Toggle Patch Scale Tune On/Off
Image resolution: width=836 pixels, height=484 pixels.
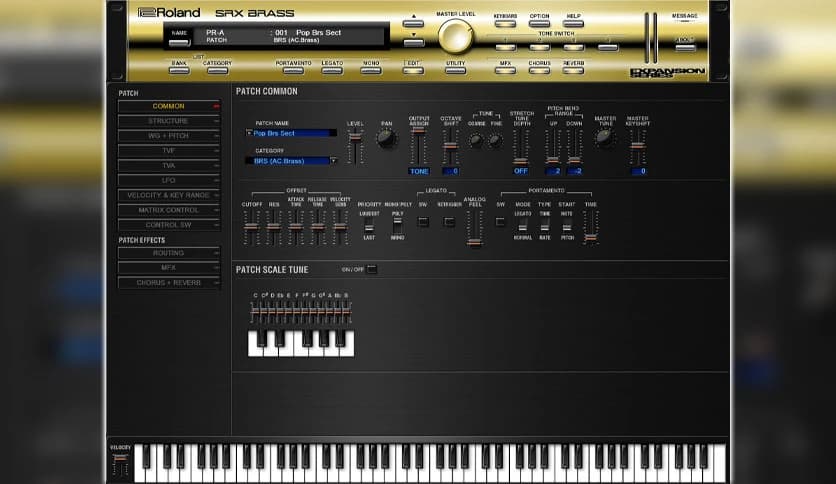point(372,269)
